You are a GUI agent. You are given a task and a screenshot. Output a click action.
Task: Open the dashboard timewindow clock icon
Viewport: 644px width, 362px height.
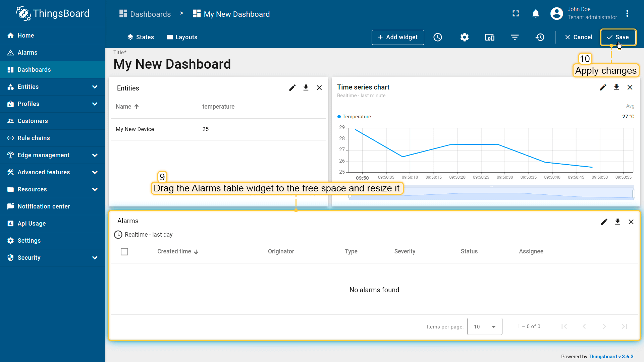438,37
